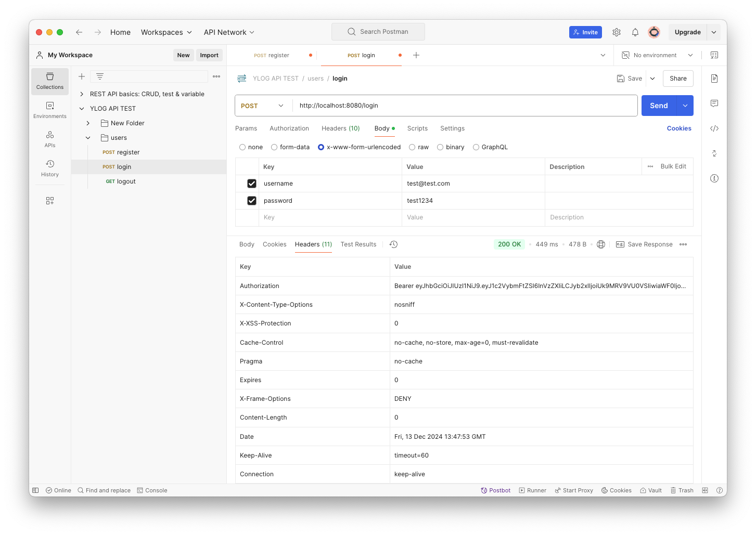Open a new request tab with plus

pyautogui.click(x=416, y=55)
